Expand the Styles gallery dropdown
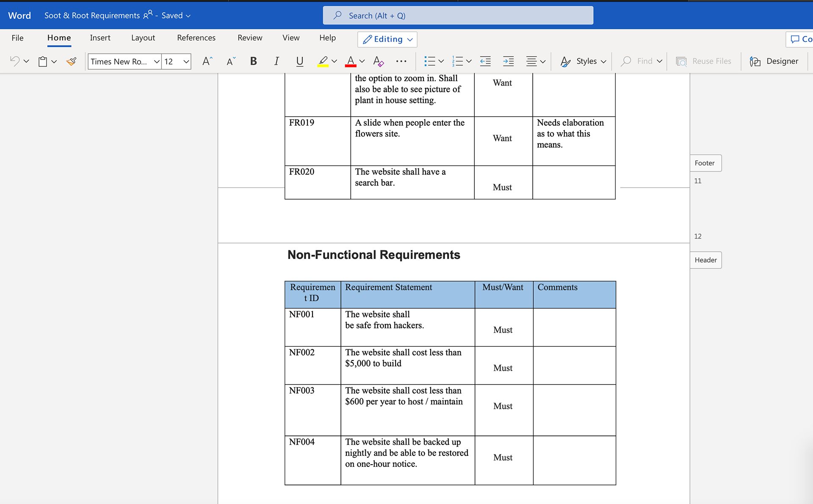Screen dimensions: 813x504 point(603,61)
